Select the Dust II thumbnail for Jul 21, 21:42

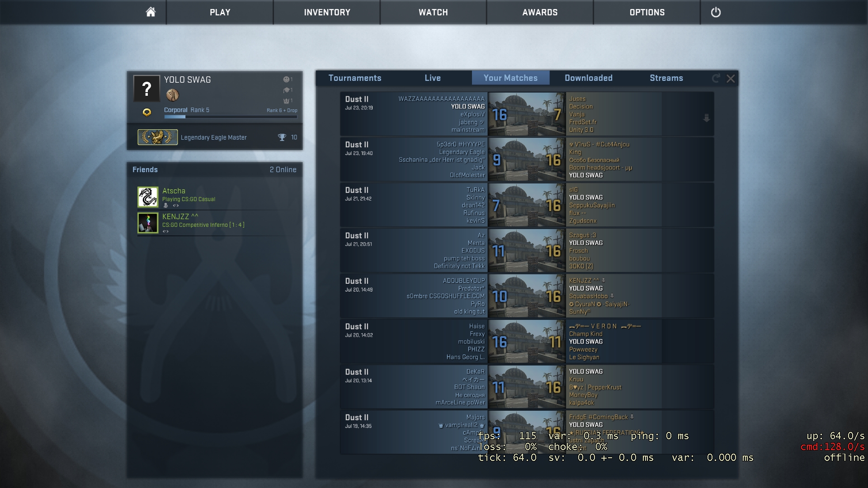pos(527,205)
